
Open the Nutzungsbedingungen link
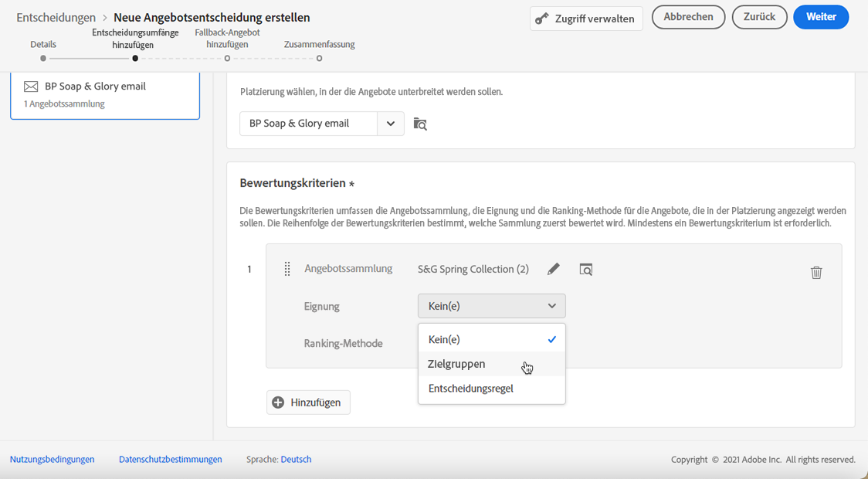click(x=53, y=459)
